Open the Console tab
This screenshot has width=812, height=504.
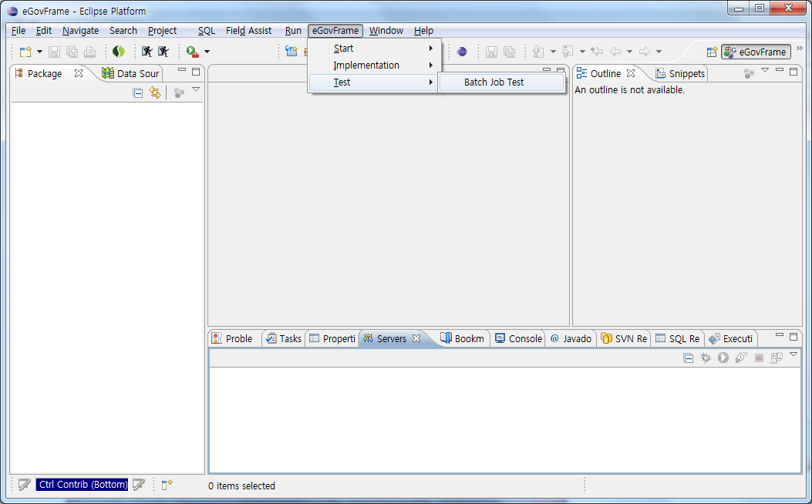(x=518, y=338)
